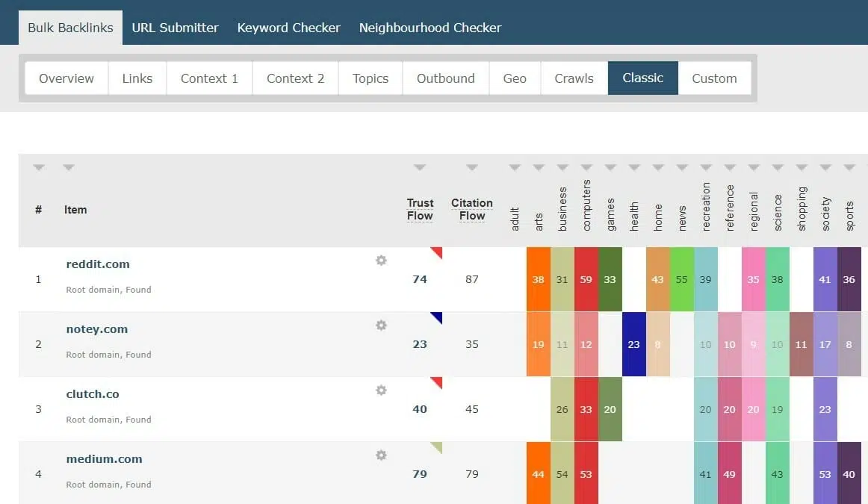Click reddit.com Citation Flow value 87
The image size is (868, 504).
pyautogui.click(x=471, y=279)
